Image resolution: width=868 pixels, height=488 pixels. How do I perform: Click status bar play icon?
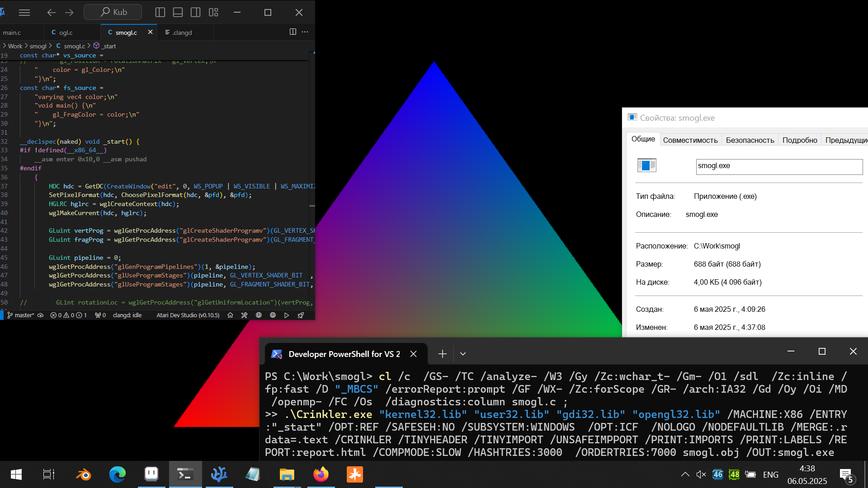click(287, 315)
